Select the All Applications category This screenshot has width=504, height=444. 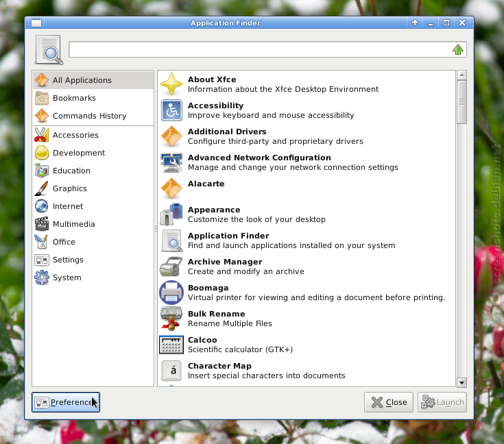93,80
